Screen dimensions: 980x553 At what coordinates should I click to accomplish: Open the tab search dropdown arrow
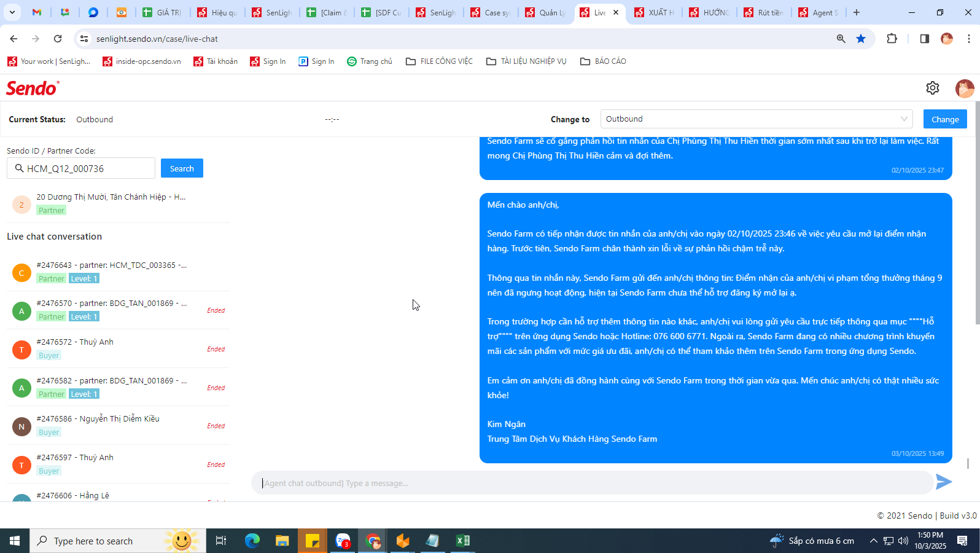coord(12,12)
